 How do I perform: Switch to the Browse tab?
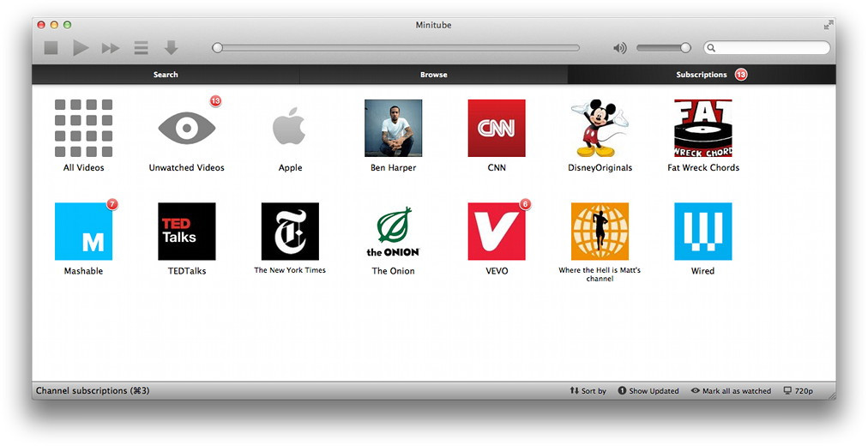click(433, 74)
